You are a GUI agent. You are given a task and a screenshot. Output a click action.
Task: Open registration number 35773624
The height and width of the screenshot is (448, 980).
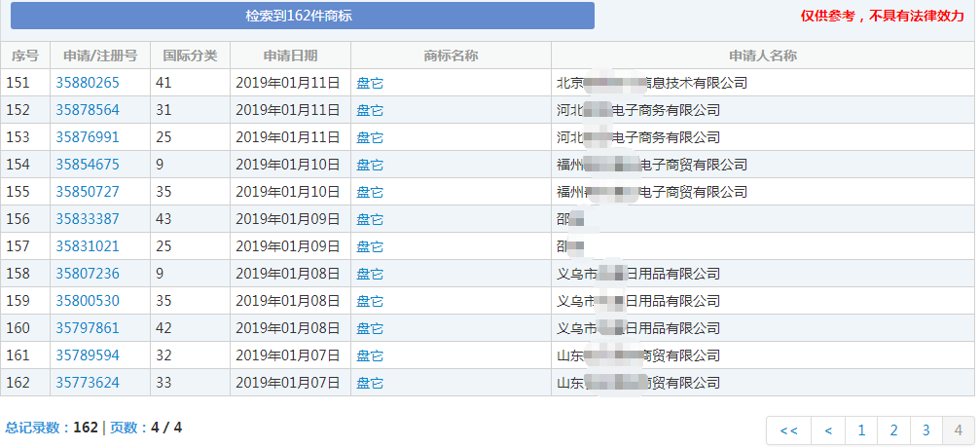coord(88,383)
